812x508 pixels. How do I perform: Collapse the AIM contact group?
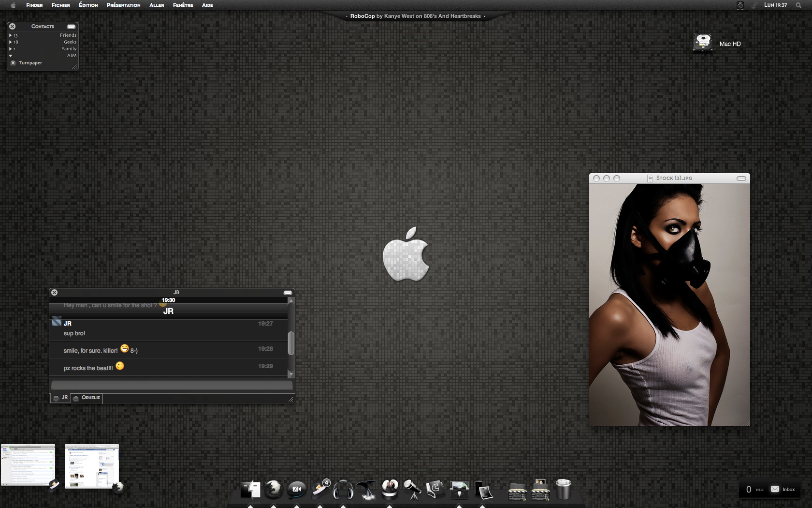pos(11,56)
